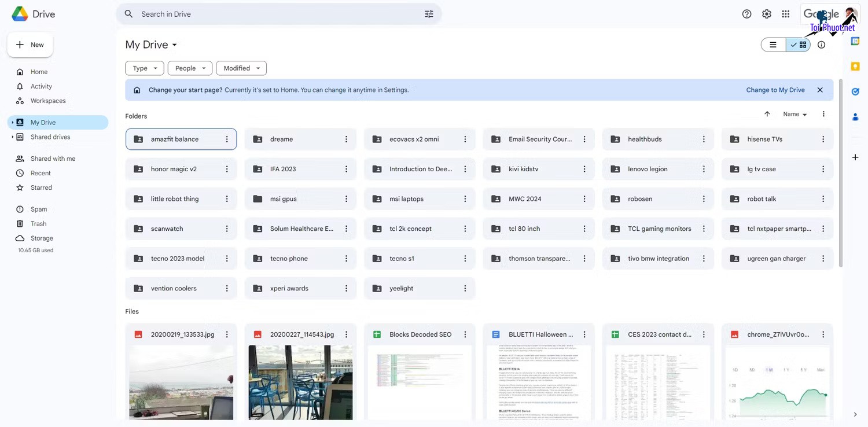The image size is (868, 427).
Task: Open more actions for amazfit balance folder
Action: click(227, 139)
